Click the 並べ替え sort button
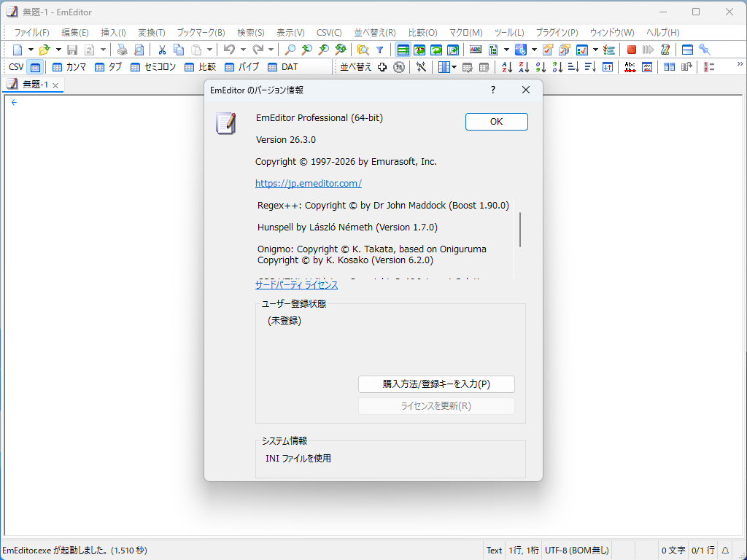Viewport: 747px width, 560px height. click(x=356, y=67)
